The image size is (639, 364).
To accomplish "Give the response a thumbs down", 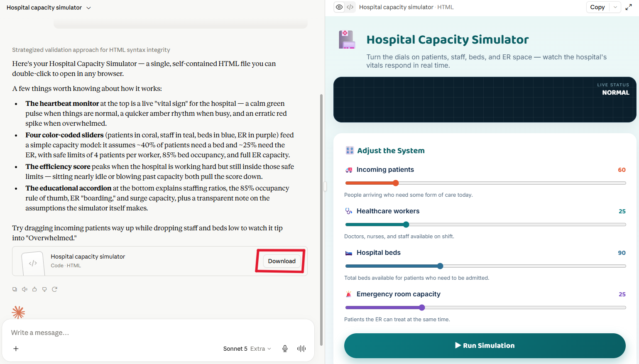I will (x=44, y=289).
